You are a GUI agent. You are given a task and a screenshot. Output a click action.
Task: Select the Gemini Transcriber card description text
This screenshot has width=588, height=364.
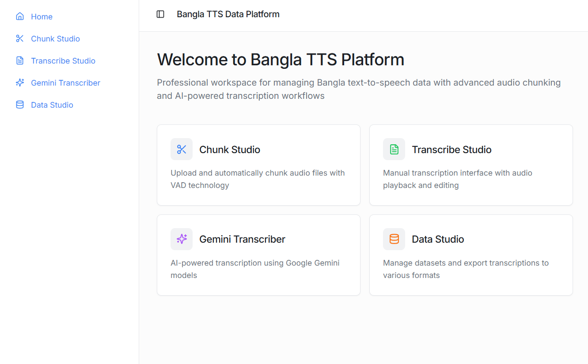point(255,269)
